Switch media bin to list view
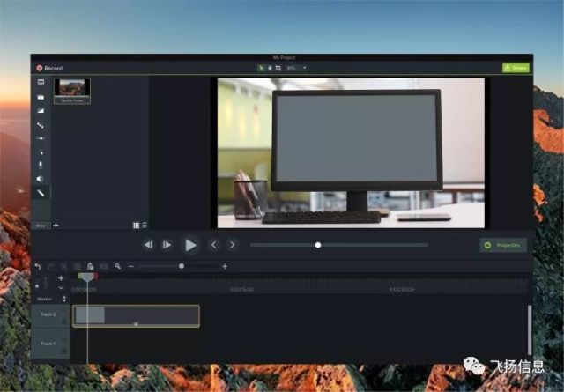This screenshot has width=564, height=392. click(x=145, y=226)
